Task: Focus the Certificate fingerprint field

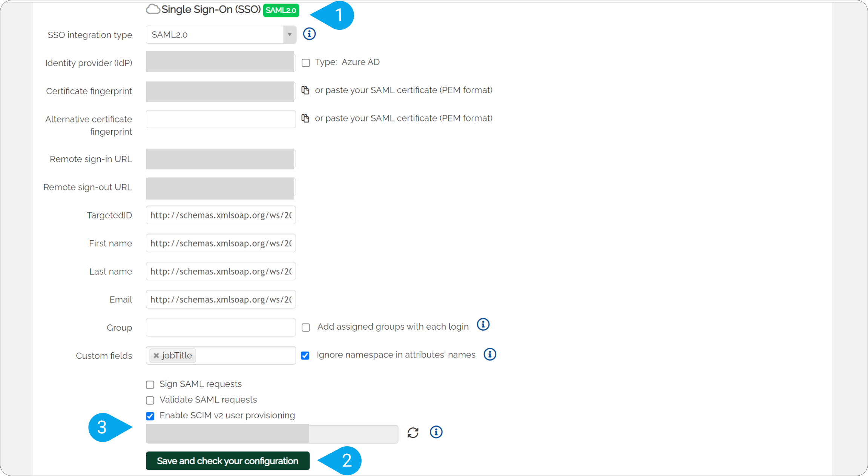Action: 220,92
